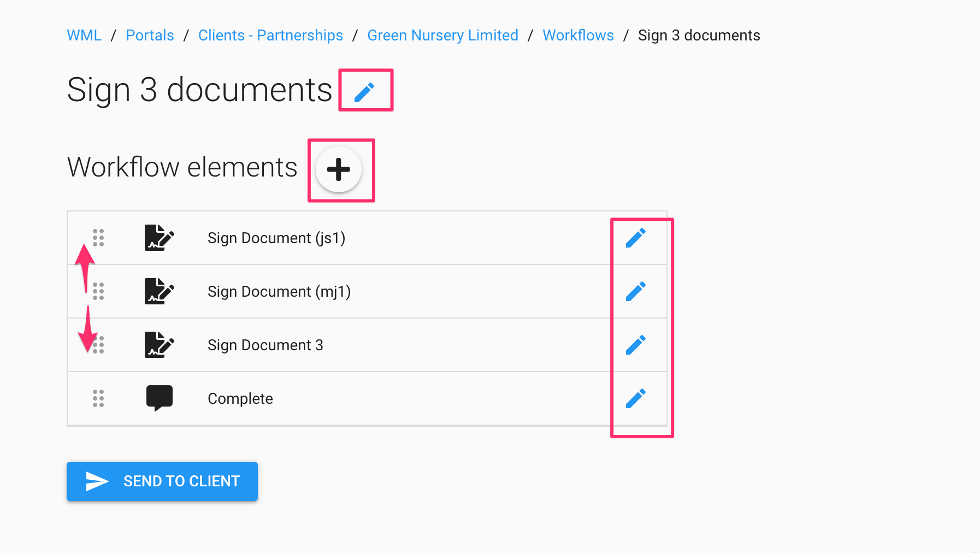Edit the Complete element

click(x=636, y=399)
